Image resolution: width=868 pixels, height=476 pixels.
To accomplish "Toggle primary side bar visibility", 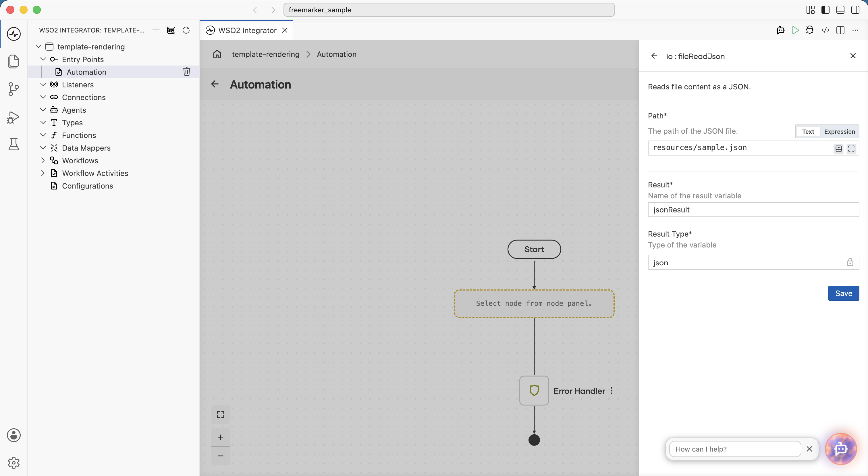I will coord(825,10).
